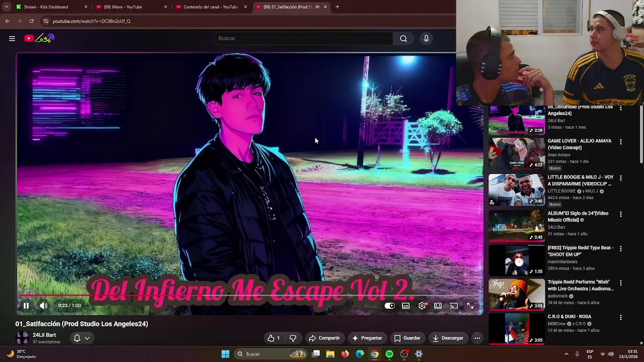Click the Compartir share button
The height and width of the screenshot is (362, 644).
tap(325, 338)
